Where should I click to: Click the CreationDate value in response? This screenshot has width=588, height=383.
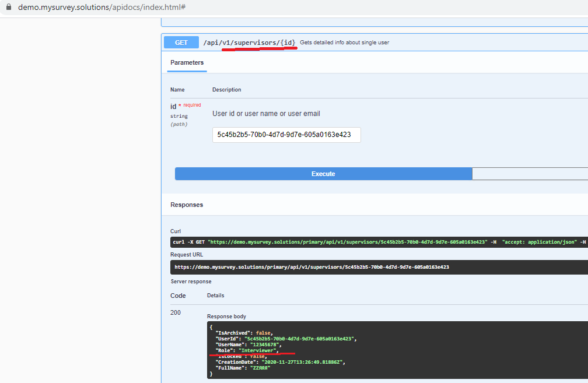coord(302,362)
